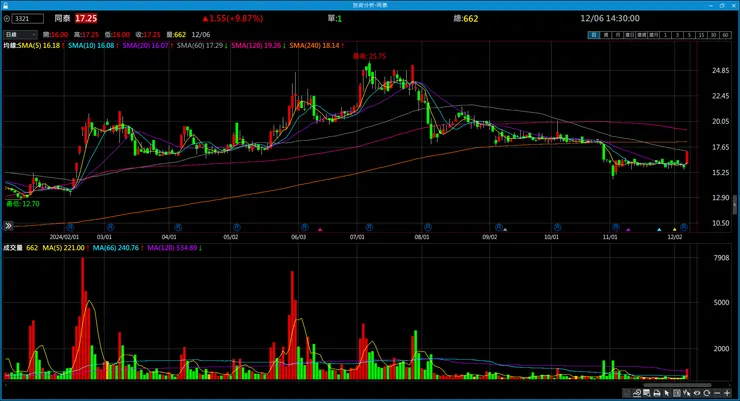This screenshot has height=401, width=740.
Task: Expand the double-chevron panel at chart left
Action: [x=8, y=226]
